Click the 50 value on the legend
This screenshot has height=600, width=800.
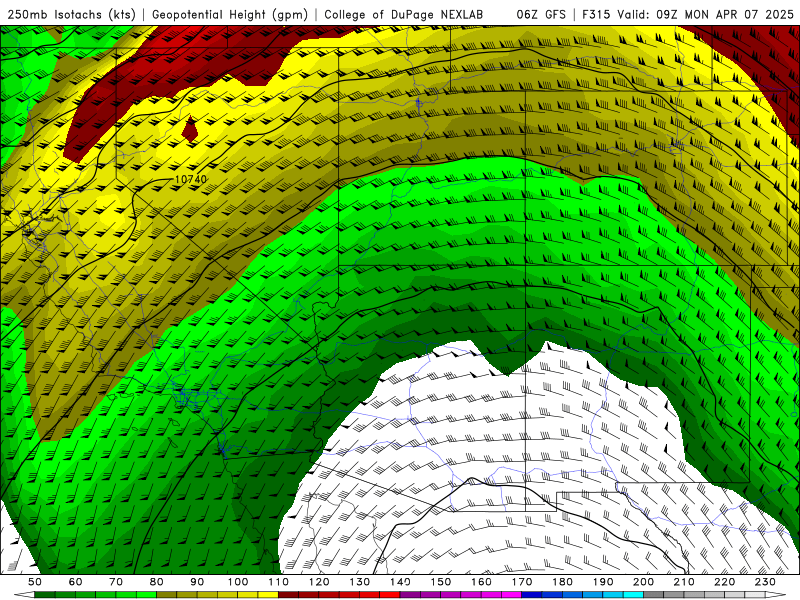pyautogui.click(x=35, y=582)
